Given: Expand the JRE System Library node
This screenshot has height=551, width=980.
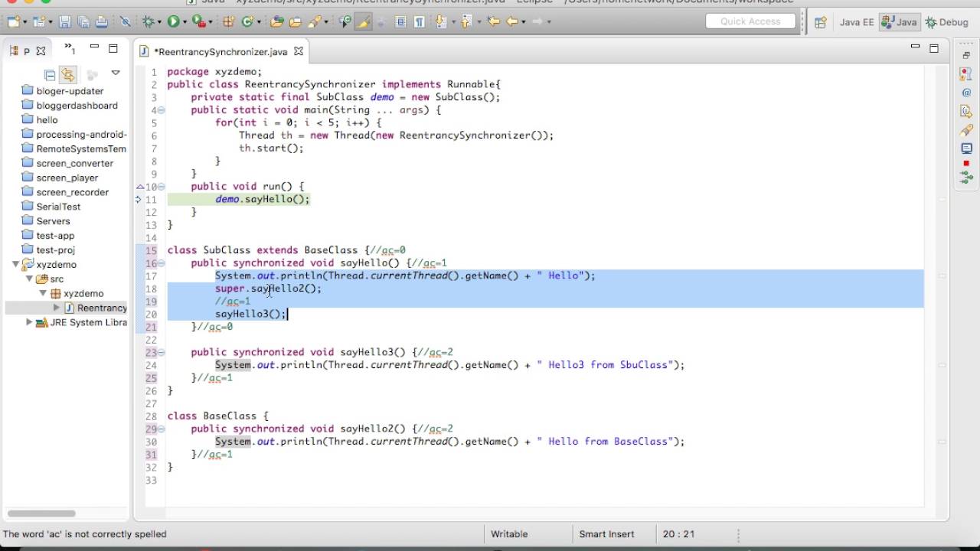Looking at the screenshot, I should (29, 322).
